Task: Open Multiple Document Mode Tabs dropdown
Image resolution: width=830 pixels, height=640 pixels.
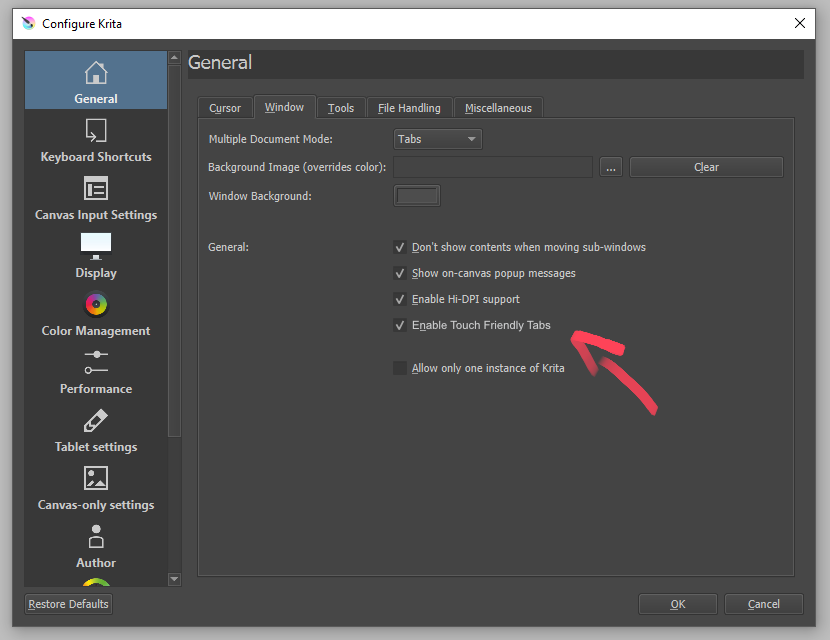Action: click(438, 139)
